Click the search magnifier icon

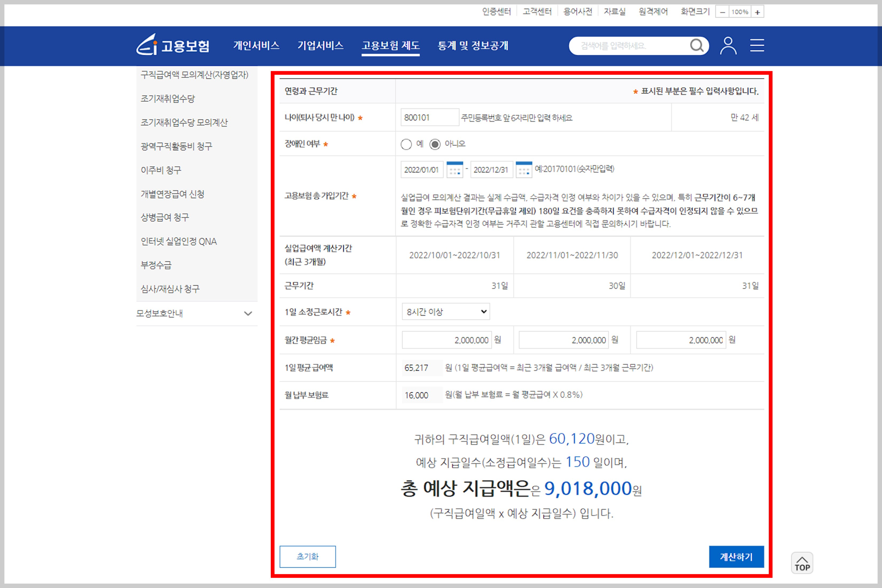point(696,45)
